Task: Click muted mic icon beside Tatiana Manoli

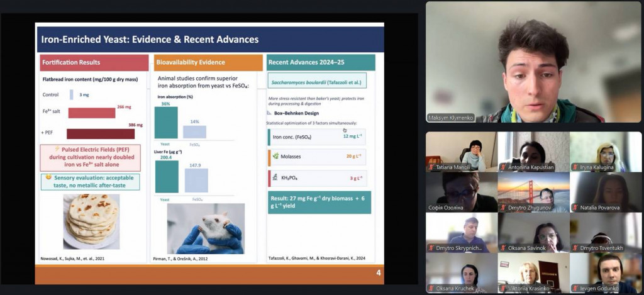Action: (431, 167)
